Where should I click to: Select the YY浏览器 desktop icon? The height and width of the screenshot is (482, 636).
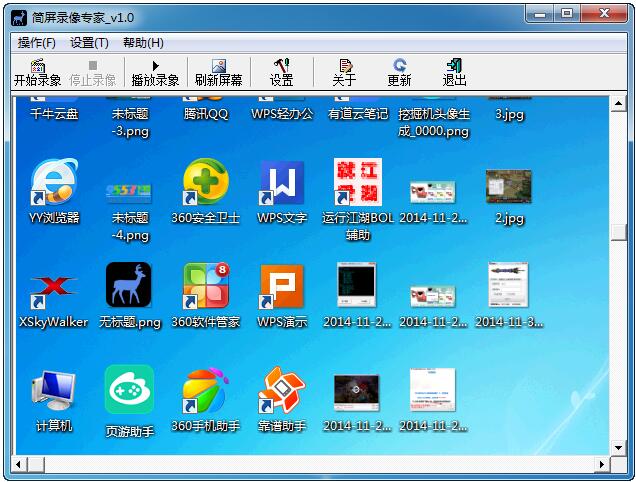[x=54, y=183]
